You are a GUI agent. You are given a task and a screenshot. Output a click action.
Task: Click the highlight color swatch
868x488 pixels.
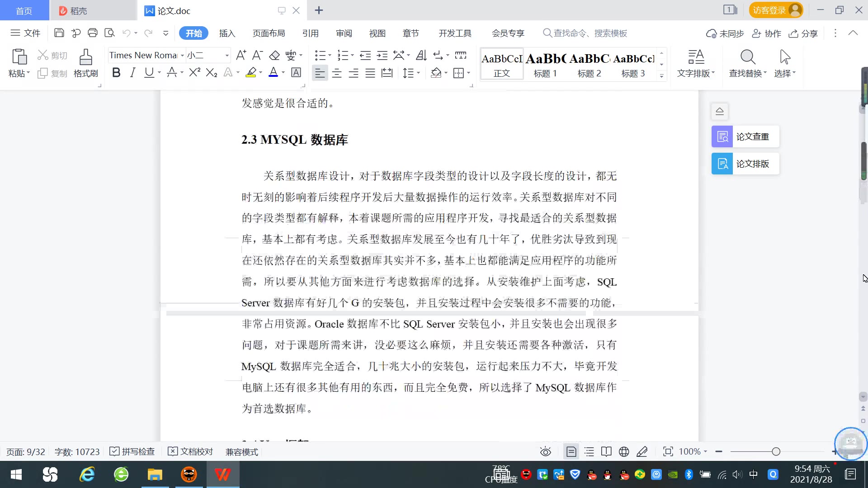click(251, 72)
